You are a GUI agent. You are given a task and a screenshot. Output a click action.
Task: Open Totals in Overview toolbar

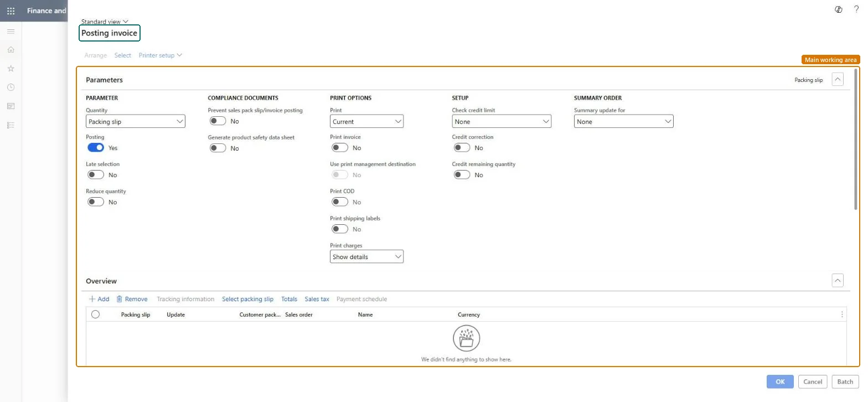point(289,299)
